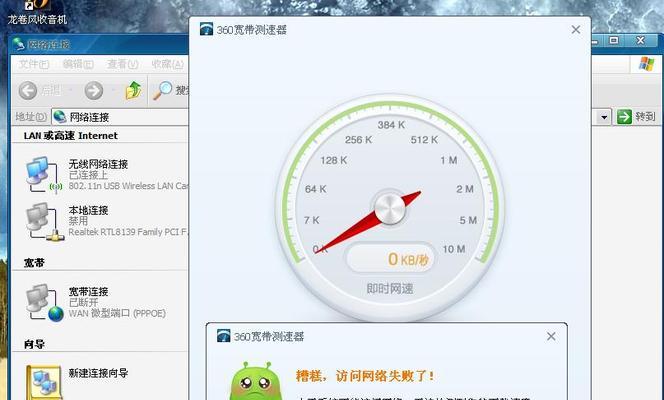Click the 宽带 group header

pyautogui.click(x=34, y=262)
